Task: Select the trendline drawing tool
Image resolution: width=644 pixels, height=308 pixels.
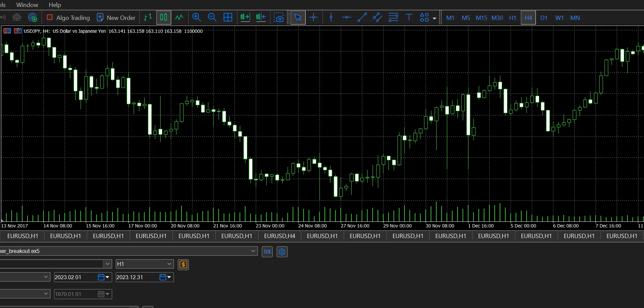Action: pyautogui.click(x=362, y=18)
